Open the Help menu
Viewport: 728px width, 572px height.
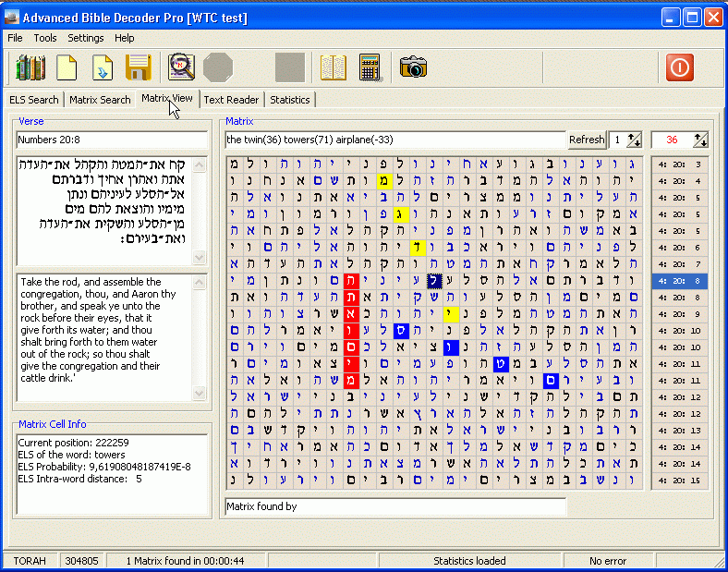coord(125,38)
